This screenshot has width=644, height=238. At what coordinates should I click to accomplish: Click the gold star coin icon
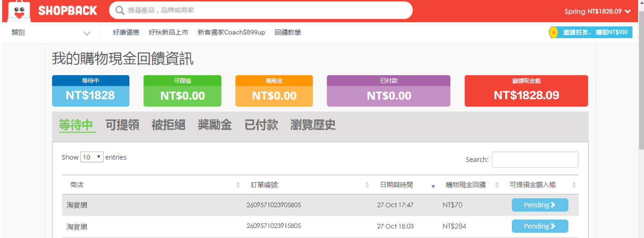pyautogui.click(x=553, y=32)
